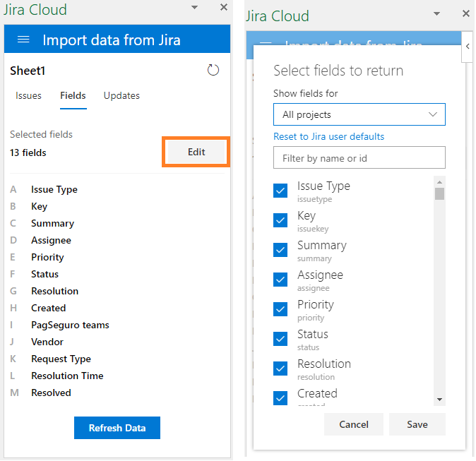Open left Jira Cloud pane options arrow

[x=195, y=7]
